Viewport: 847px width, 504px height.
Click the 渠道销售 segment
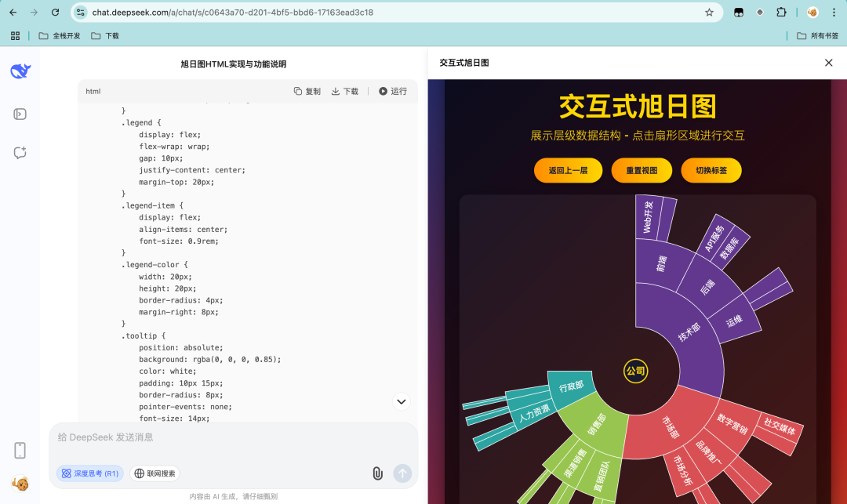[575, 463]
